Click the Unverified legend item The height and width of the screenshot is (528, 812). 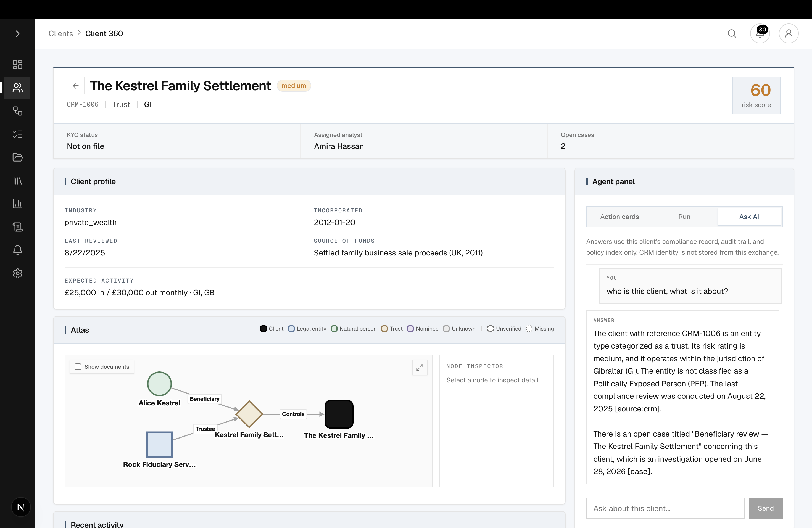pyautogui.click(x=504, y=328)
